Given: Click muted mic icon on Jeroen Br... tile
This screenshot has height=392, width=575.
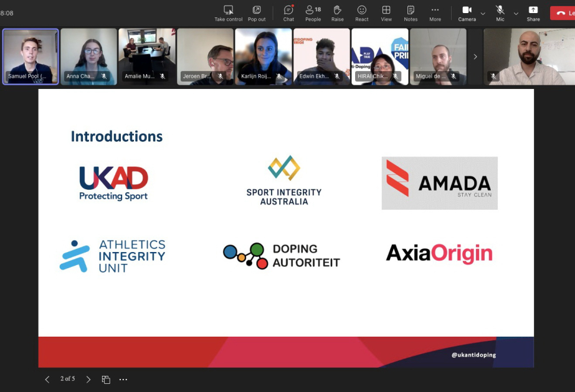Looking at the screenshot, I should click(221, 76).
